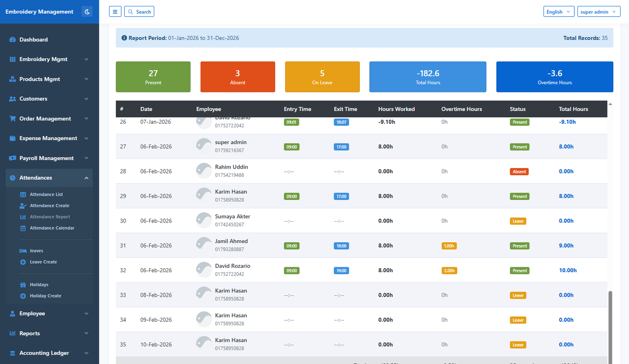The image size is (629, 364).
Task: Click the Embroidery Management brand title
Action: 39,12
